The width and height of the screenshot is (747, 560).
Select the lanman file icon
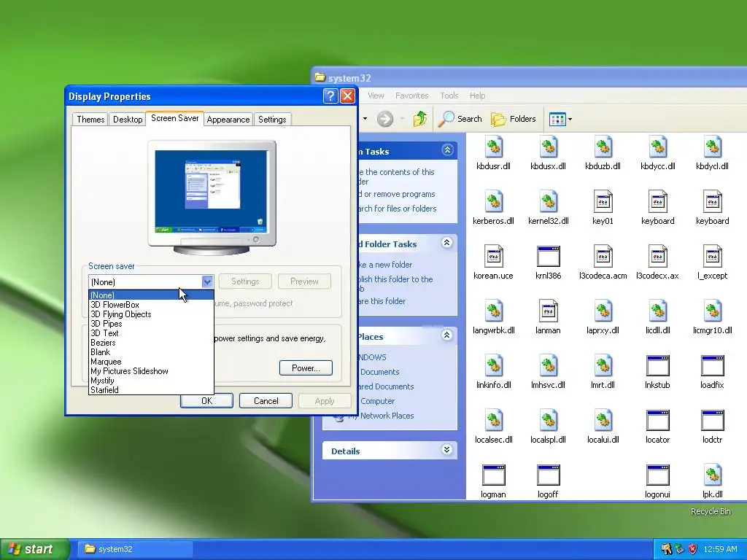pos(549,311)
